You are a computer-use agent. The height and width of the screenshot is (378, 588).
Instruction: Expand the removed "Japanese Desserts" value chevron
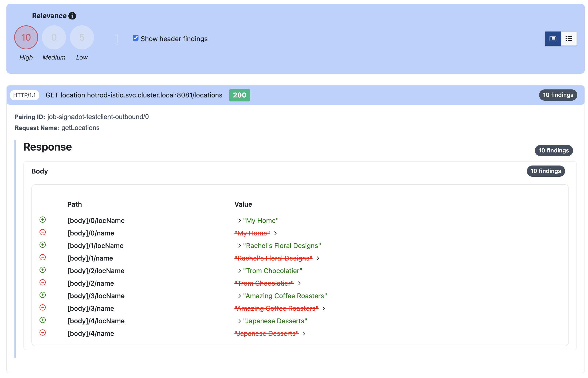pos(304,334)
